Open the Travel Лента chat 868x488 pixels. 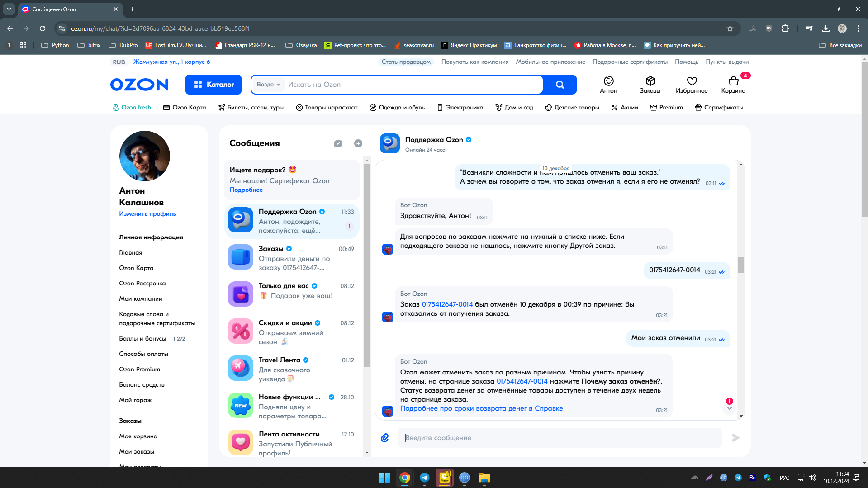(x=292, y=369)
